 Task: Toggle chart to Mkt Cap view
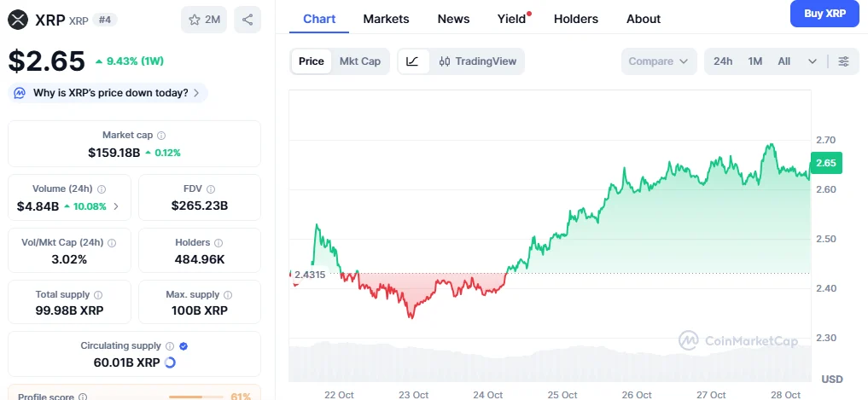(360, 61)
